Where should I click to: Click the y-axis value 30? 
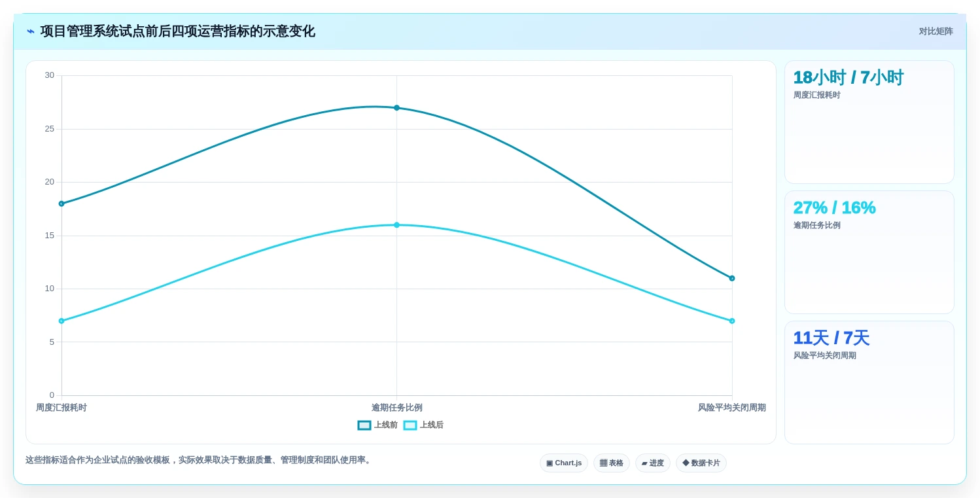pos(50,75)
